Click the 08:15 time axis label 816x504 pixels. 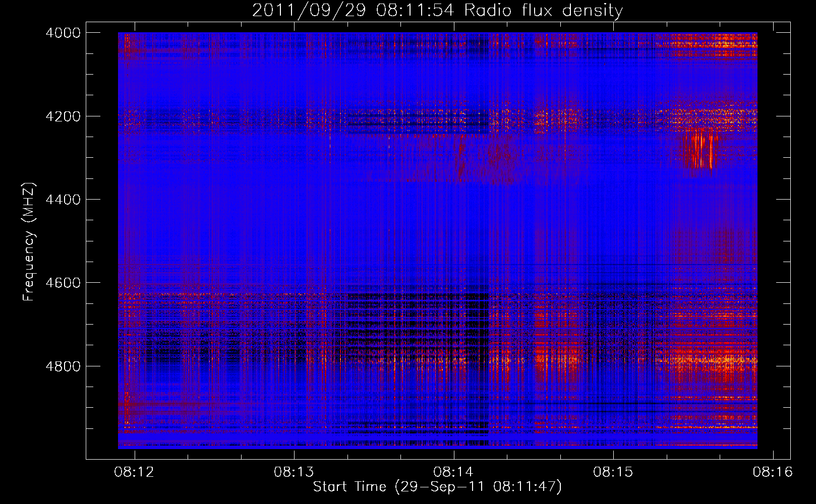coord(613,472)
